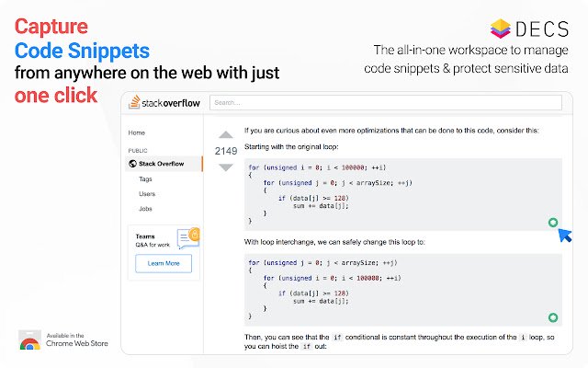Screen dimensions: 588x368
Task: Click the Teams heading text
Action: 145,236
